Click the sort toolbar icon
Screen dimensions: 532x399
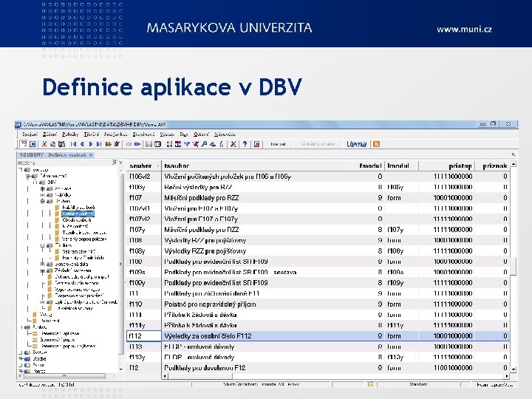pyautogui.click(x=169, y=144)
